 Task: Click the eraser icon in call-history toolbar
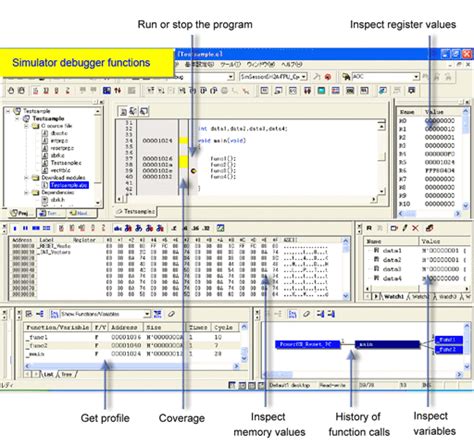click(306, 314)
